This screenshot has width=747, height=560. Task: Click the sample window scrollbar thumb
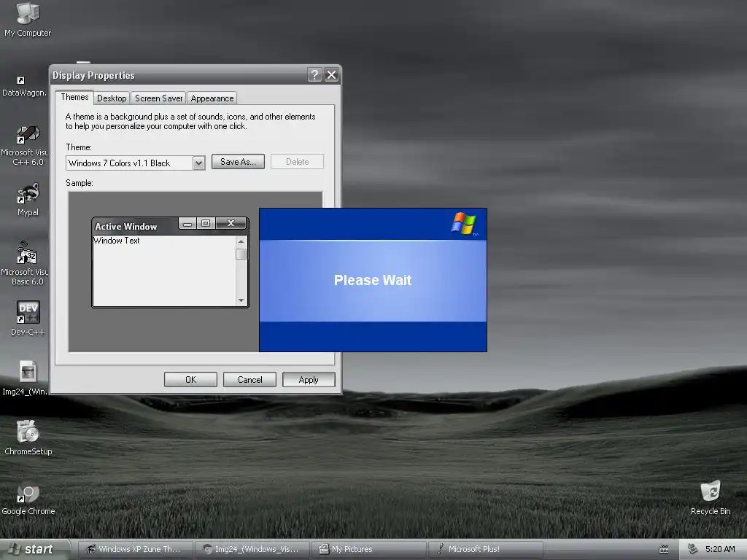pos(241,254)
